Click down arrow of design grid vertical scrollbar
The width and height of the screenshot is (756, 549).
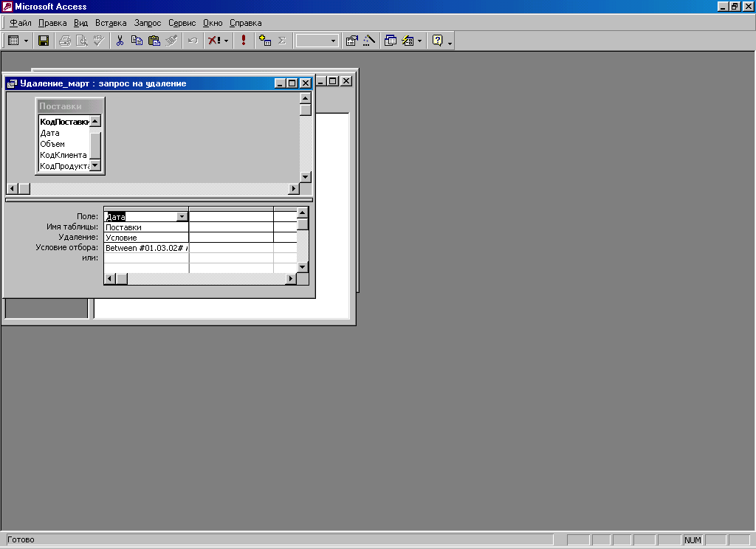(x=302, y=267)
